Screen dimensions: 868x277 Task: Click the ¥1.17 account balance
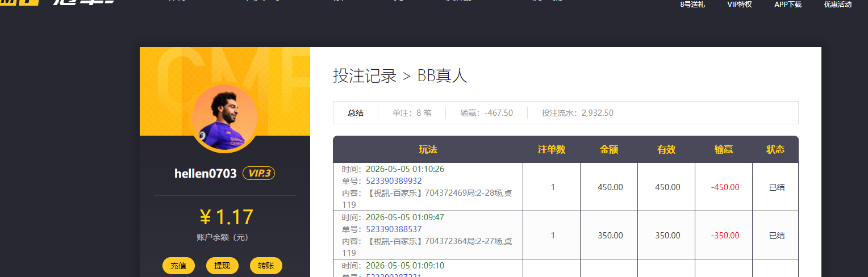[x=226, y=217]
